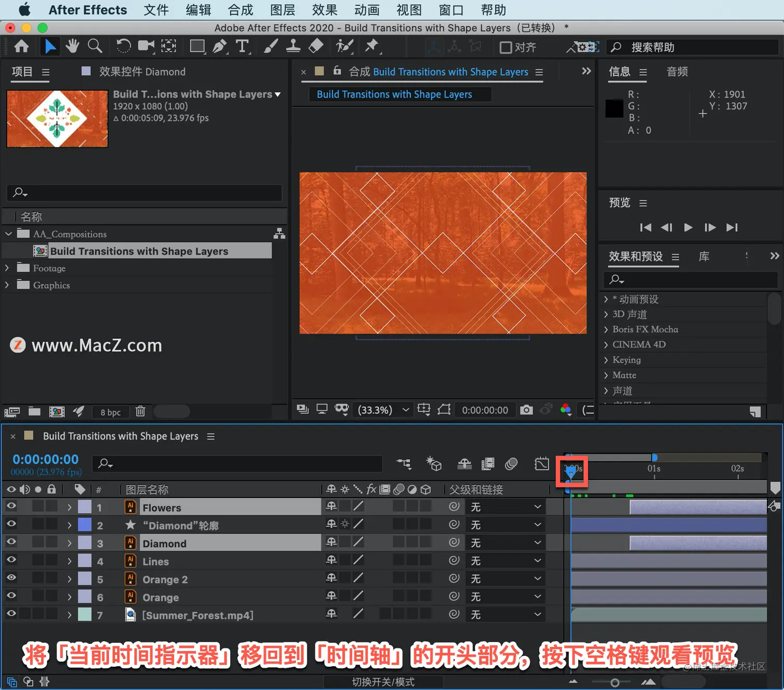Click the 切换开关/模式 button
This screenshot has height=690, width=784.
point(383,682)
